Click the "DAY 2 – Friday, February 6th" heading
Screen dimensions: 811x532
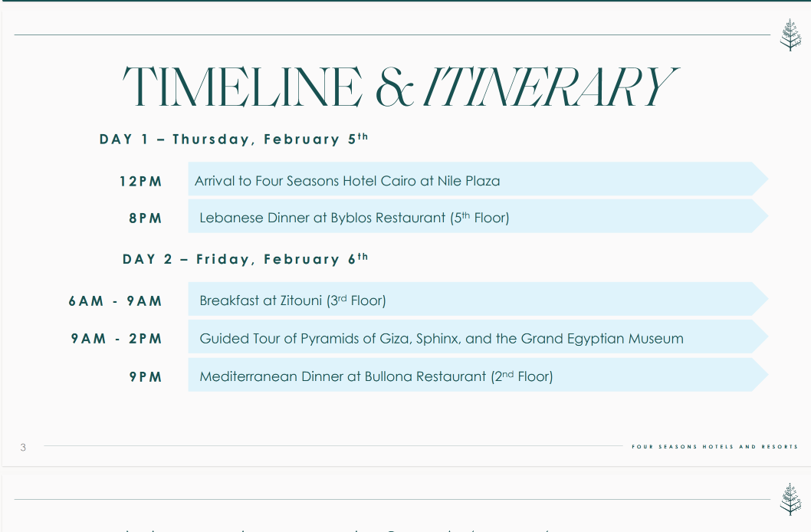246,258
